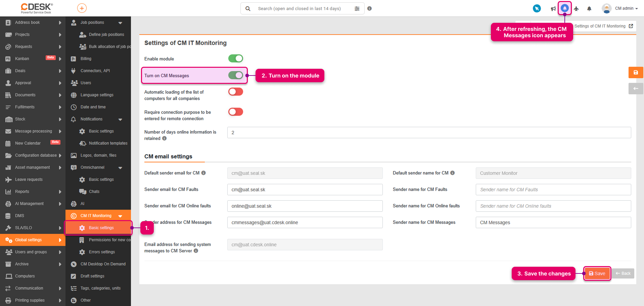Expand the Requests menu
The width and height of the screenshot is (644, 306).
pos(60,47)
